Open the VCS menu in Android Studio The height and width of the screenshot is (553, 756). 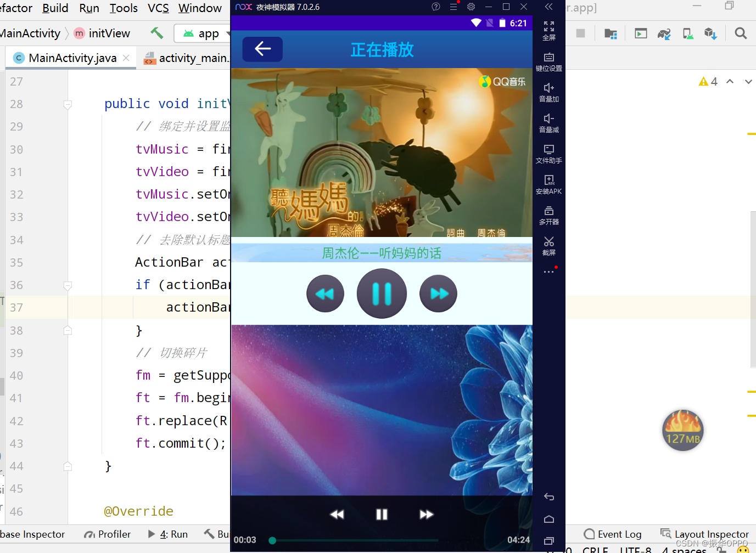(158, 8)
